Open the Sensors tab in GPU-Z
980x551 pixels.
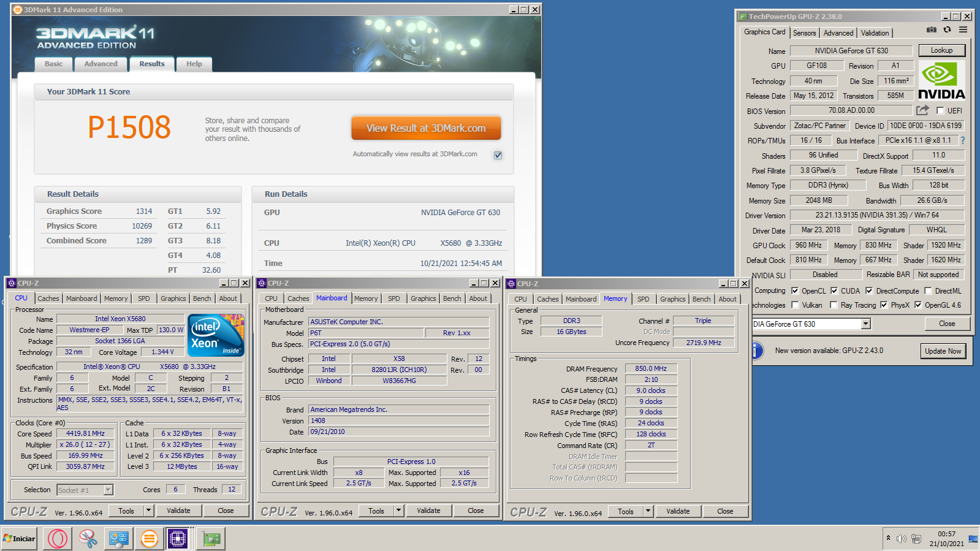click(x=804, y=33)
